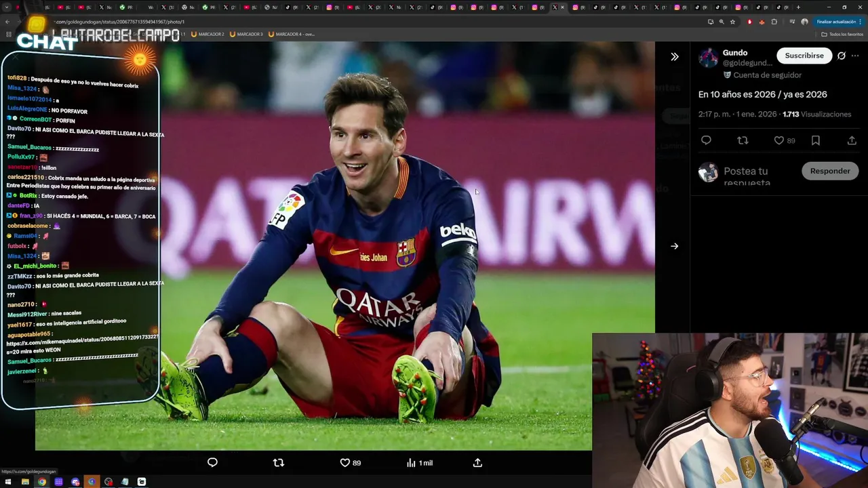This screenshot has height=488, width=868.
Task: Click BotRix's message Estoy cansado jefe
Action: [63, 196]
